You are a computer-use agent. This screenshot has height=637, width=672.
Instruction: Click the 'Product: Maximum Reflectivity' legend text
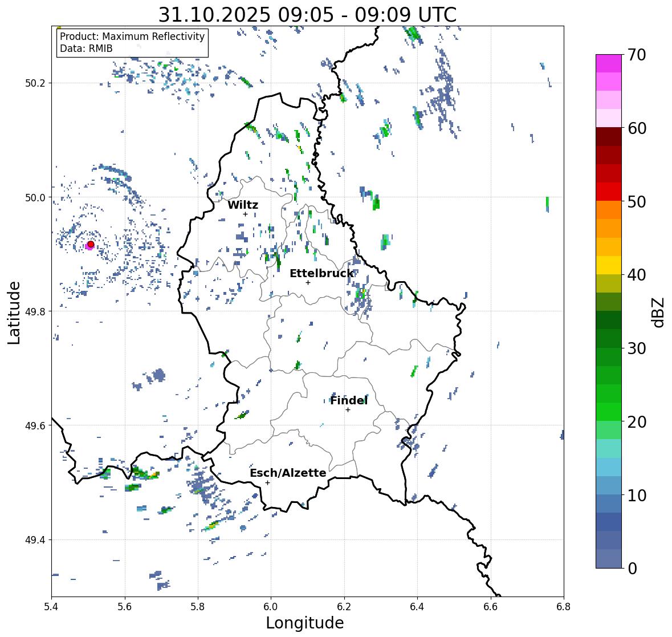click(132, 36)
